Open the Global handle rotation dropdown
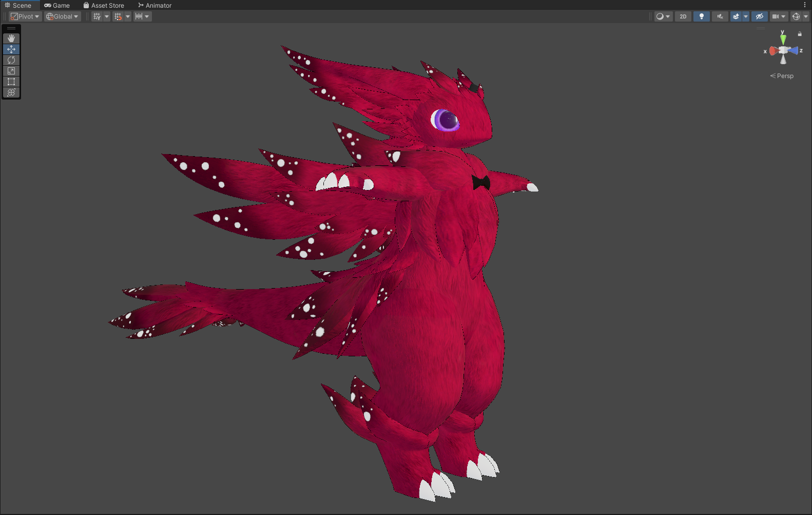This screenshot has height=515, width=812. pyautogui.click(x=62, y=16)
